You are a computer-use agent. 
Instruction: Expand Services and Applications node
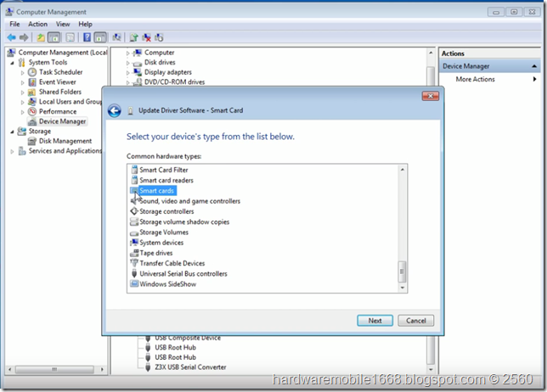coord(12,151)
